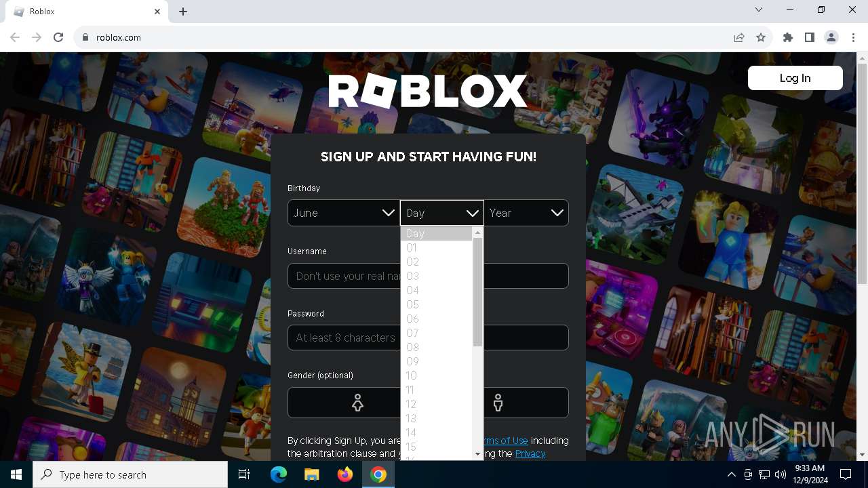Screen dimensions: 868x488
Task: Reload the Roblox page
Action: click(x=58, y=37)
